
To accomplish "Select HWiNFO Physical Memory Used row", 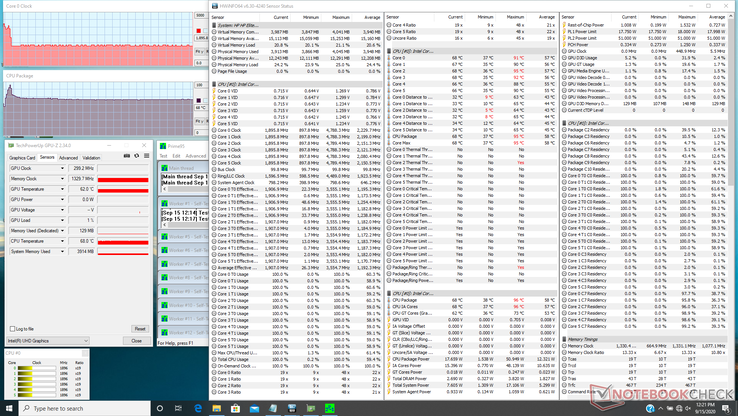I will 296,51.
